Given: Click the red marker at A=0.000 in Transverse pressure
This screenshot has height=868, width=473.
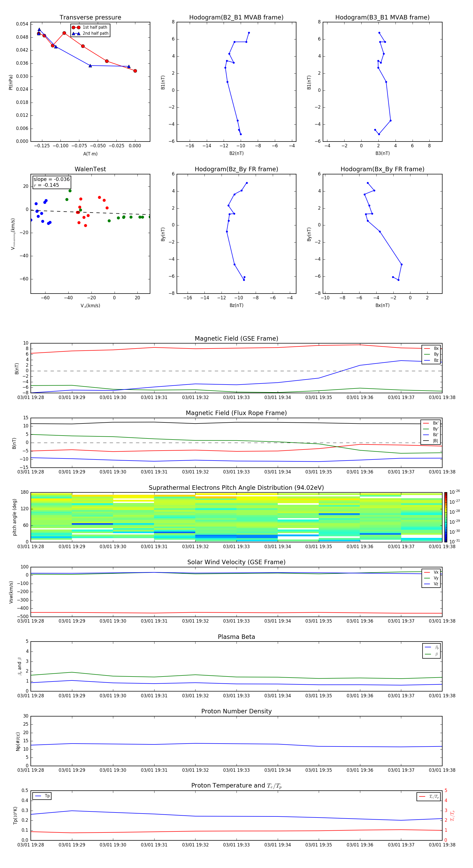Looking at the screenshot, I should [135, 71].
